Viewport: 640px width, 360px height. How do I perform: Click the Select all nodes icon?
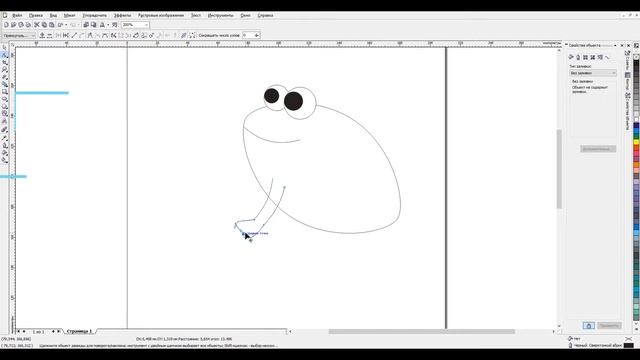tap(192, 36)
